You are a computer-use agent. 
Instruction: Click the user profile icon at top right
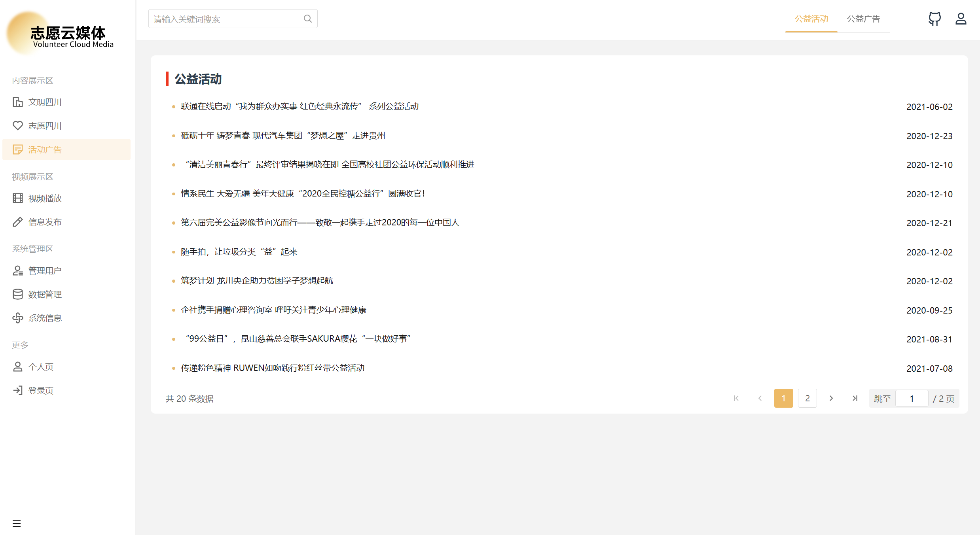961,19
